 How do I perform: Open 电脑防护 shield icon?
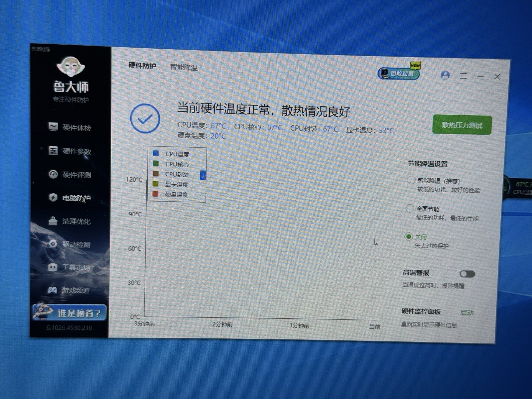[x=53, y=197]
